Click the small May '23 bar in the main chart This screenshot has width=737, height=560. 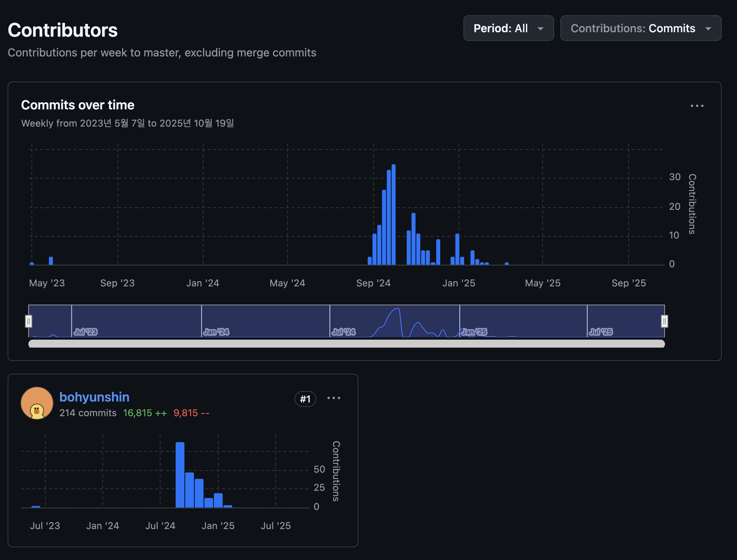pos(51,261)
